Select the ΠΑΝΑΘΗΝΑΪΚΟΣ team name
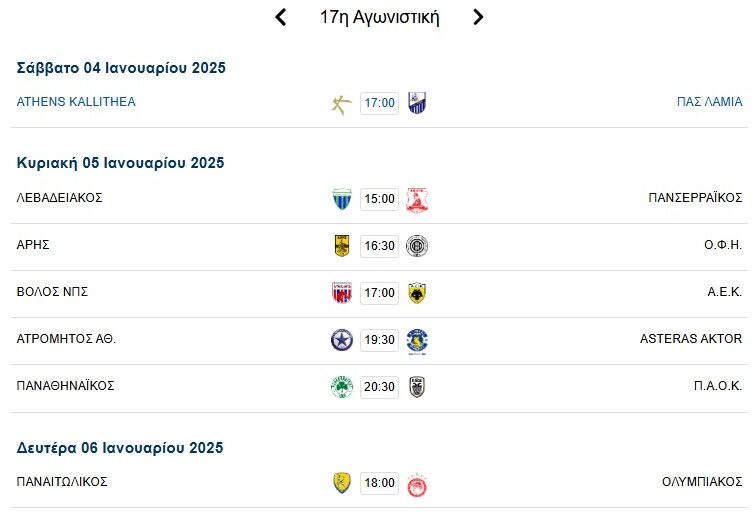Screen dimensions: 752x513 point(66,386)
